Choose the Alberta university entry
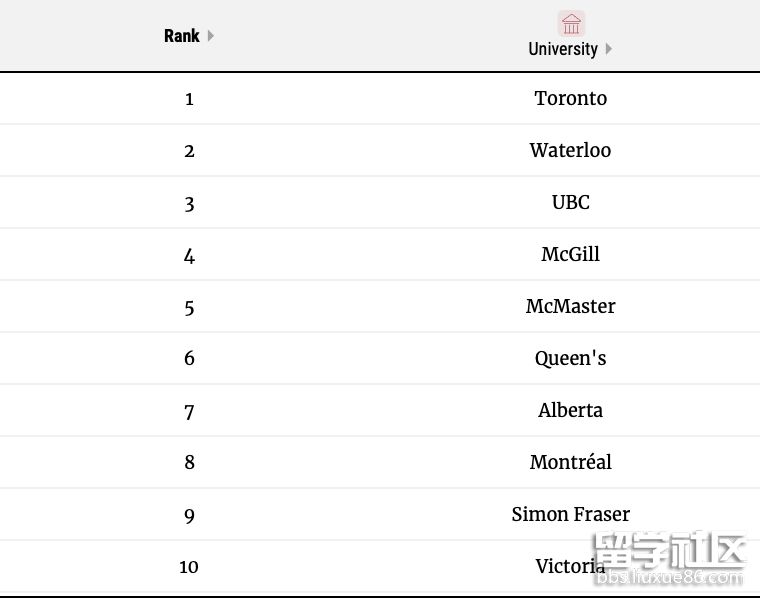Screen dimensions: 760x599 570,410
